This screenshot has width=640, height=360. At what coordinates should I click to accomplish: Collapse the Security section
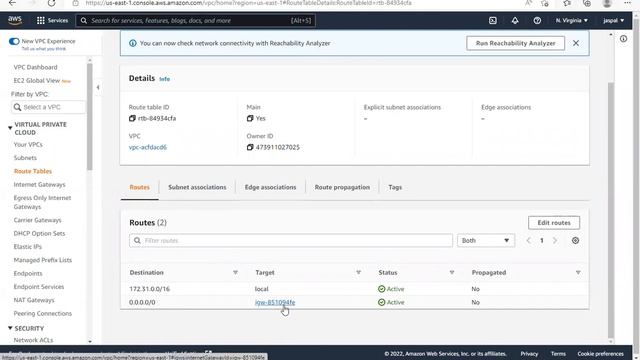[10, 328]
